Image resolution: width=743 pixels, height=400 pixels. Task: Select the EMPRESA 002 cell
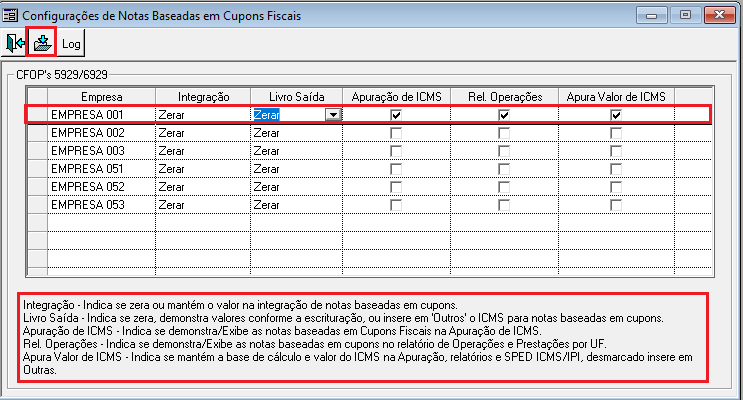tap(101, 133)
